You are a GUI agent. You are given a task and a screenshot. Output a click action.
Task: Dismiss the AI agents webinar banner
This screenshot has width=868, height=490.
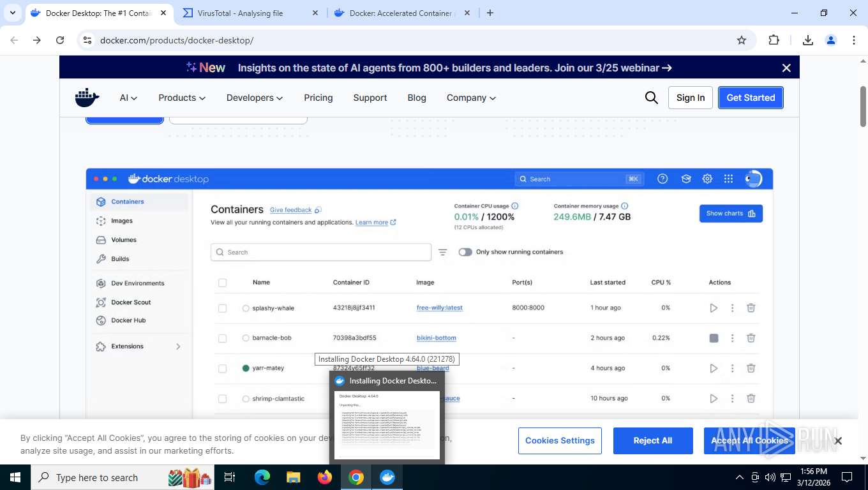coord(786,68)
